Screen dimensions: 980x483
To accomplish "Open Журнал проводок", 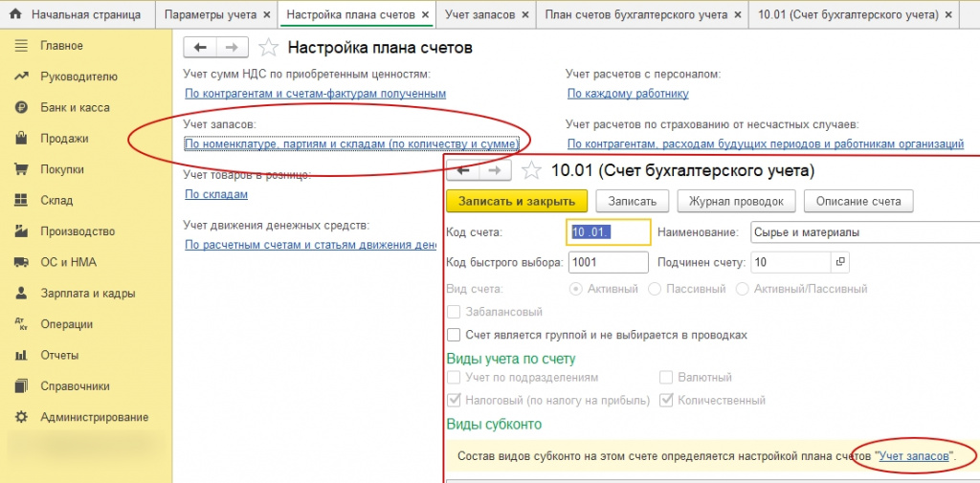I will (x=736, y=201).
